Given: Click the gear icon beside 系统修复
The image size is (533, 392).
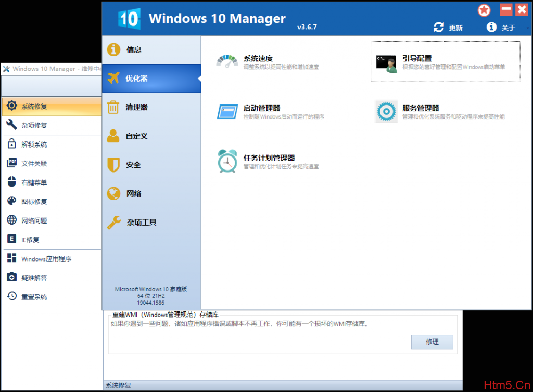Looking at the screenshot, I should click(11, 106).
